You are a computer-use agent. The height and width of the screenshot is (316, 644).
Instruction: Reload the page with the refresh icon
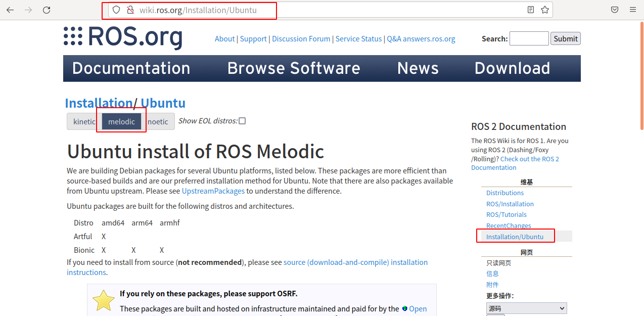pyautogui.click(x=47, y=10)
